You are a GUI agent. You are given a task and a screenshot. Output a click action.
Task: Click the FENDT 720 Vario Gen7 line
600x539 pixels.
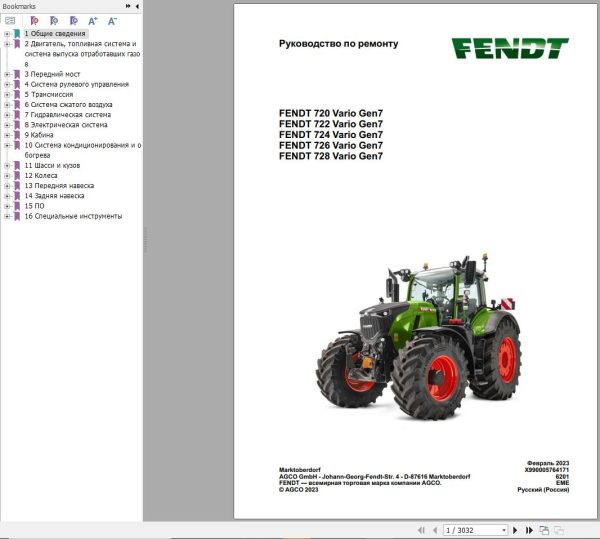tap(331, 113)
